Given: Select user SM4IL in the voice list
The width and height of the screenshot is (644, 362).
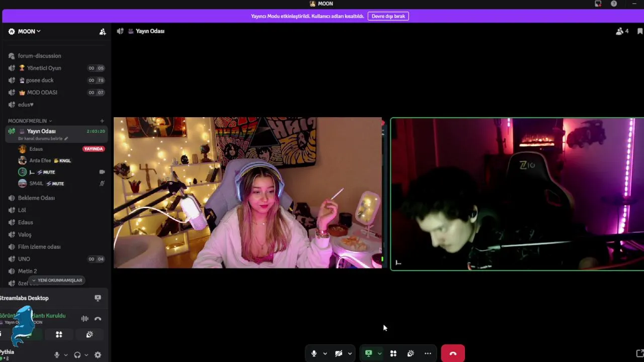Looking at the screenshot, I should pos(36,184).
